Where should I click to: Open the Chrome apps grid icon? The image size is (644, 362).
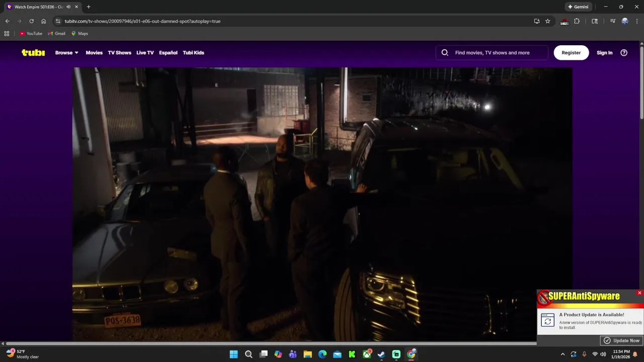click(7, 33)
